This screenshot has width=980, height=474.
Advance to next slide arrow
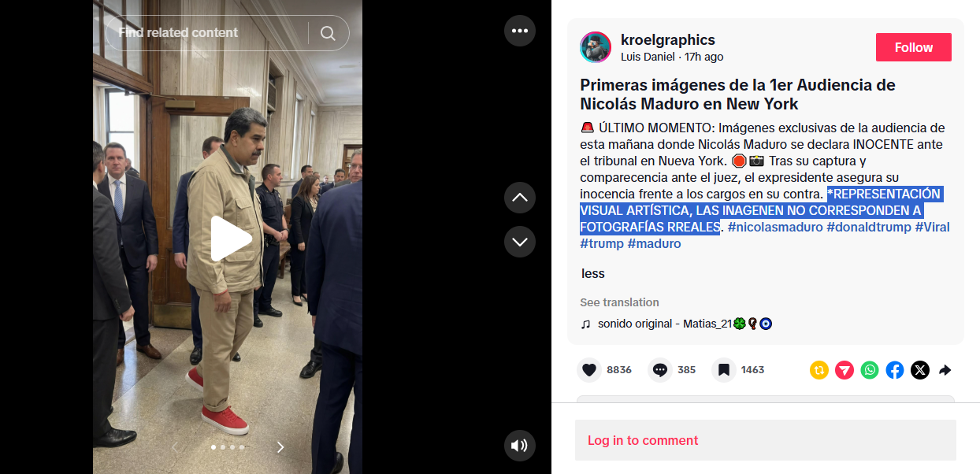pos(280,447)
